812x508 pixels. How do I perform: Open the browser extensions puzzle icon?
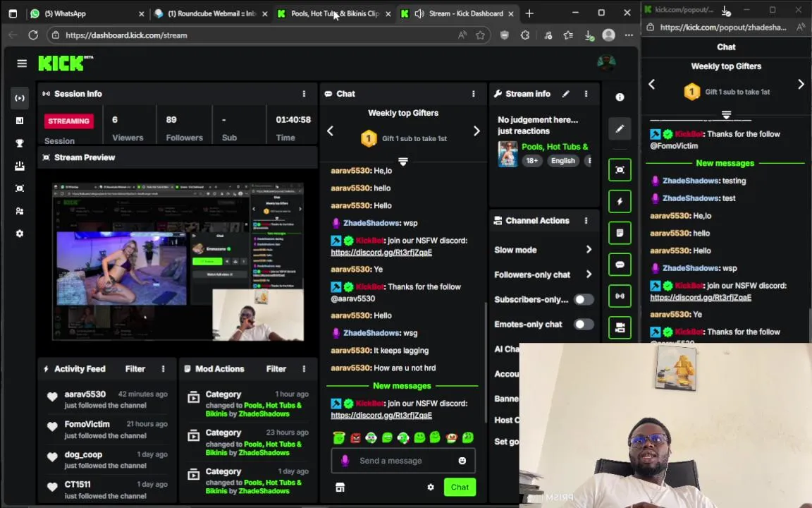525,35
